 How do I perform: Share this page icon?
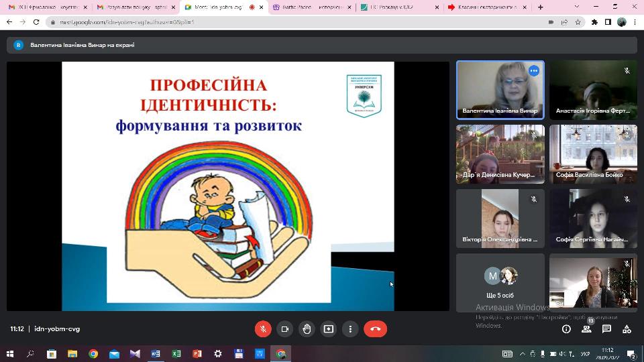(x=564, y=22)
